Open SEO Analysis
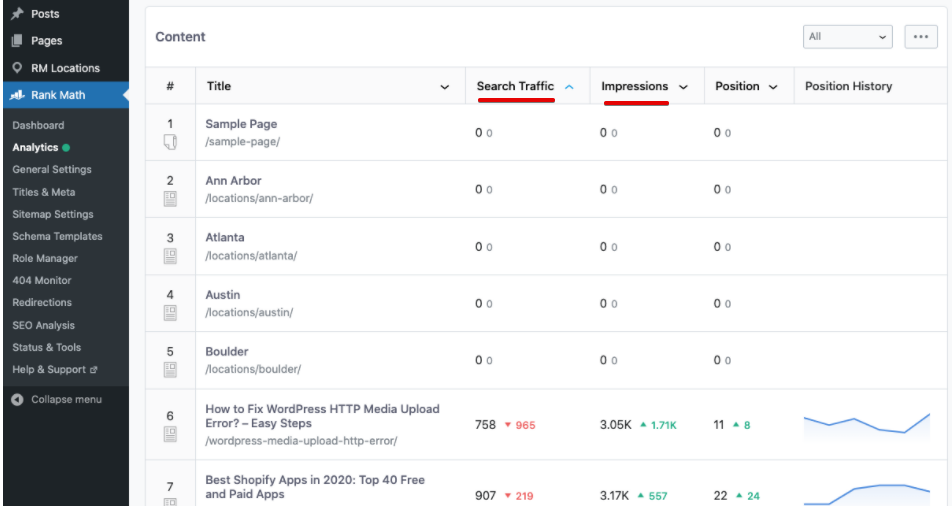The height and width of the screenshot is (514, 952). click(x=44, y=325)
